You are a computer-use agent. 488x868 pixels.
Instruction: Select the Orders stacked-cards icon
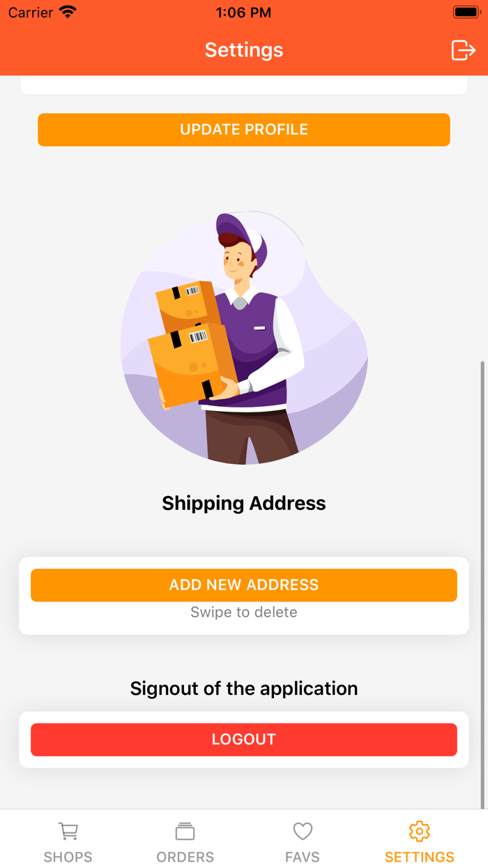tap(185, 831)
